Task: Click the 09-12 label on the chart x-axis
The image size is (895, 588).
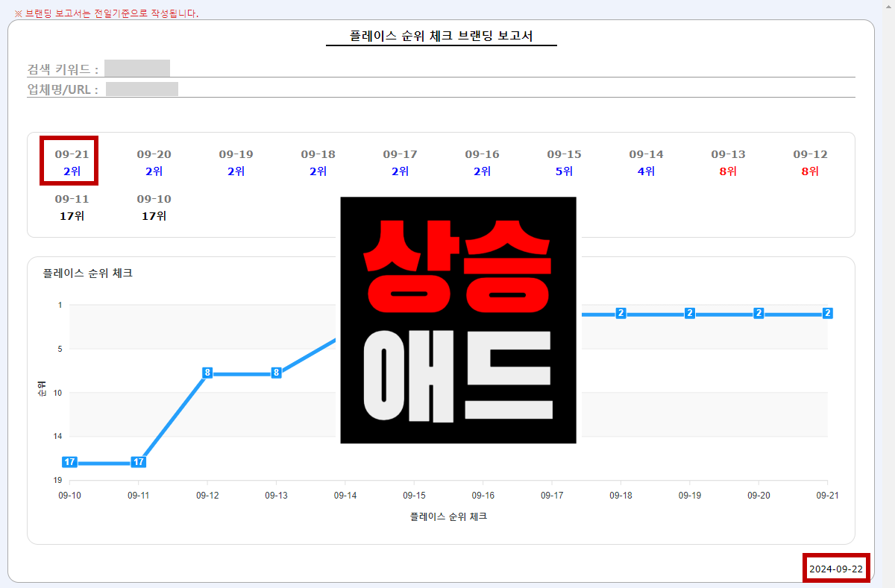Action: click(x=207, y=495)
